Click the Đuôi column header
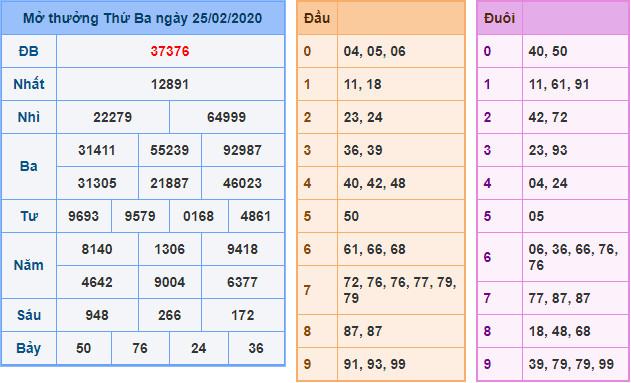Screen dimensions: 631x383 point(499,19)
